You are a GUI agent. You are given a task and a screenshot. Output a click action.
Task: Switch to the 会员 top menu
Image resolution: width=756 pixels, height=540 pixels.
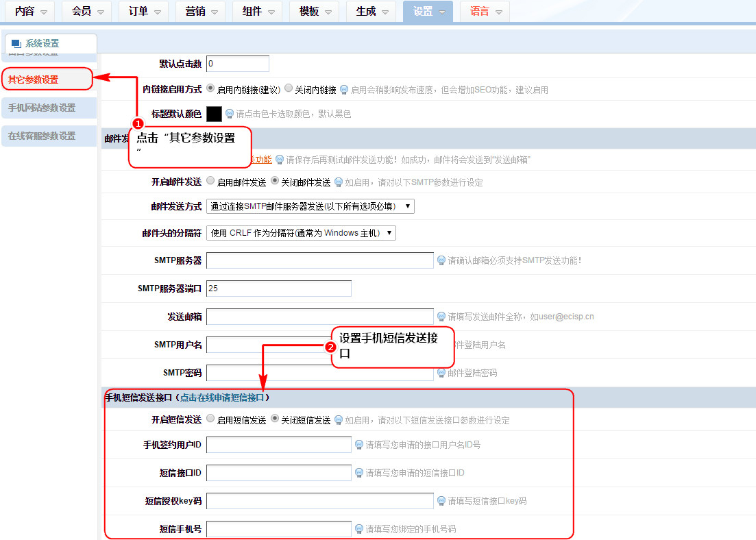click(86, 12)
